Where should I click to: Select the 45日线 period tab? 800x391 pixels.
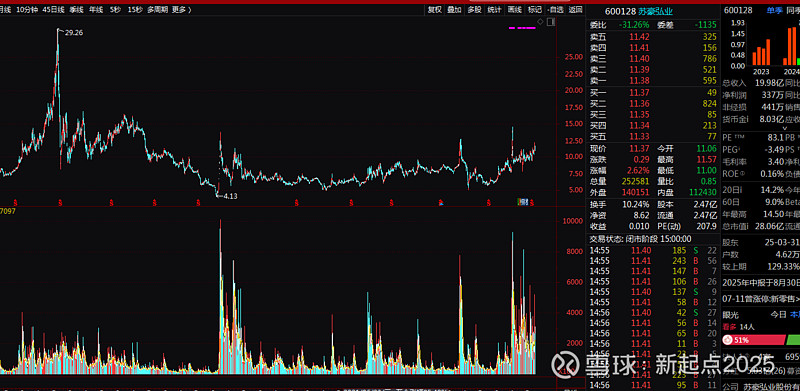54,9
